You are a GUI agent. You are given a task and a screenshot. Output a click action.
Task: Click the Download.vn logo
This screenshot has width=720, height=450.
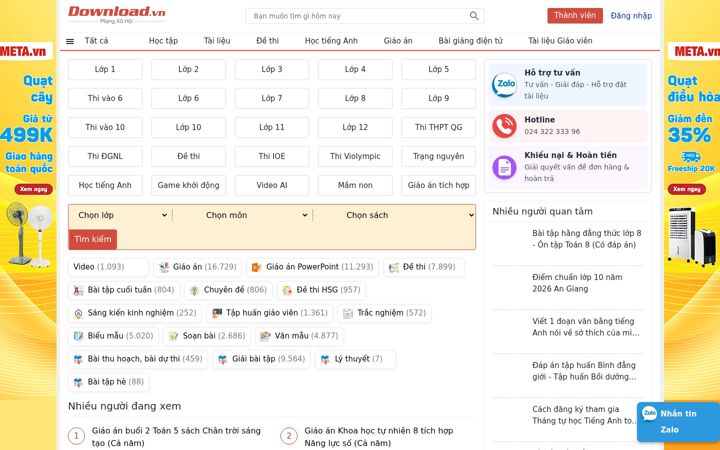coord(117,14)
